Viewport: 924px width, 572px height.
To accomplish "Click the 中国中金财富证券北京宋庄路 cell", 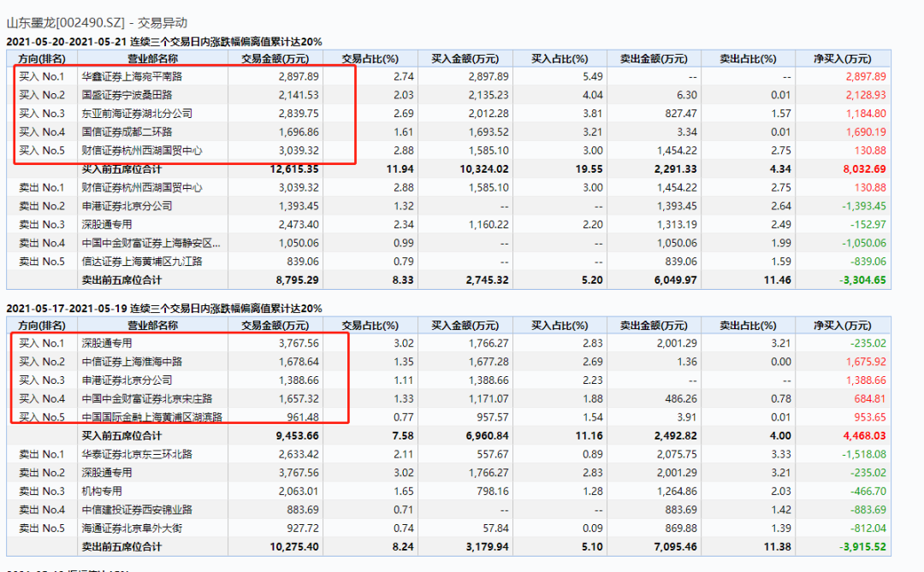I will coord(147,398).
